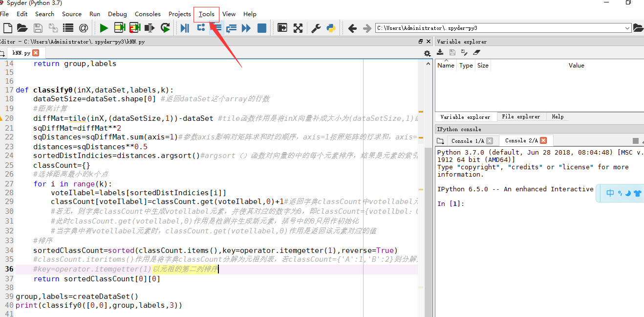Click browse tabs icon in IPython console
This screenshot has height=317, width=644.
(x=440, y=141)
